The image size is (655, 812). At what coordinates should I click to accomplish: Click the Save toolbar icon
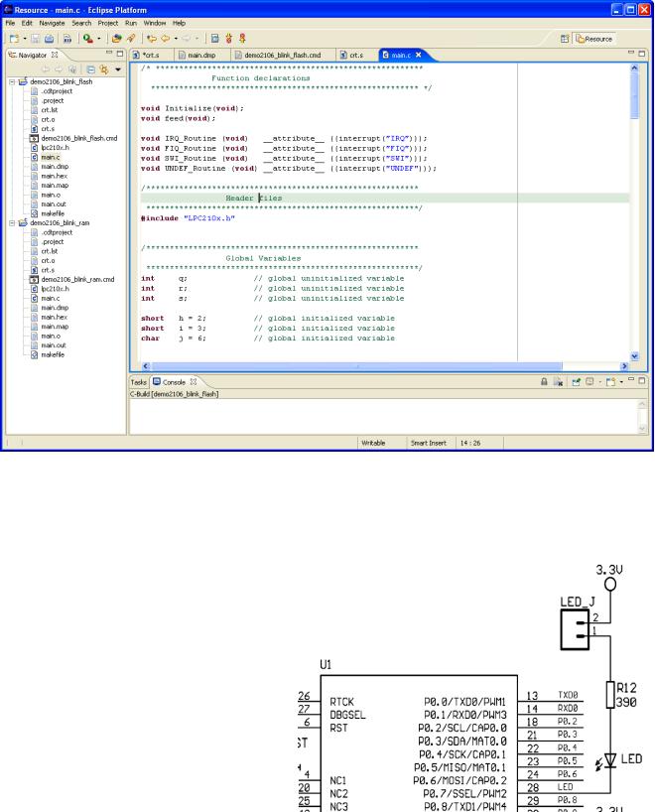35,39
